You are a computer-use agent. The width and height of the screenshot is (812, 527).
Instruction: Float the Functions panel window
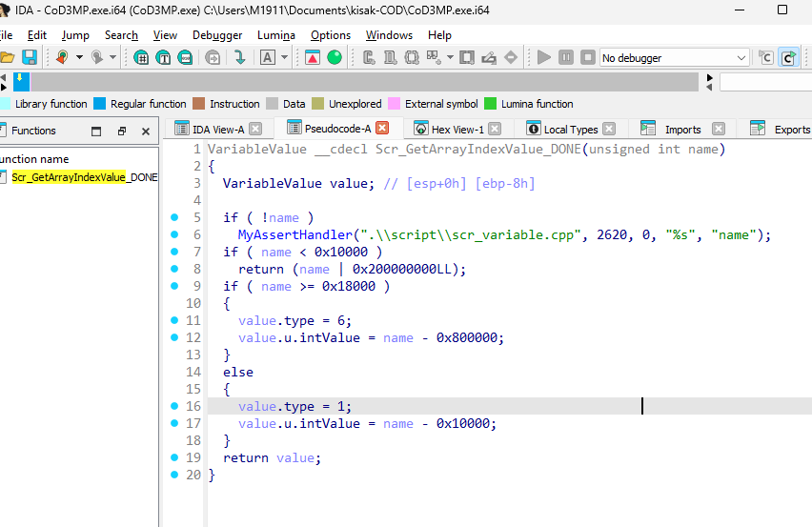pos(122,131)
